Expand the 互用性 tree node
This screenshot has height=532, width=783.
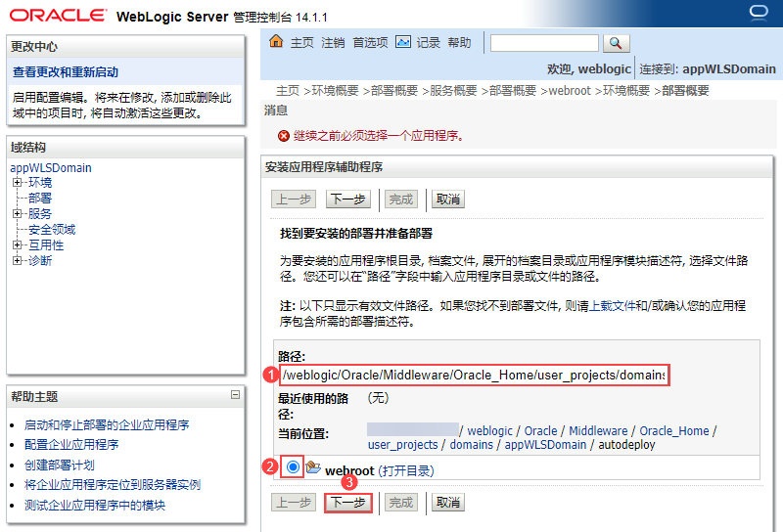(x=17, y=245)
